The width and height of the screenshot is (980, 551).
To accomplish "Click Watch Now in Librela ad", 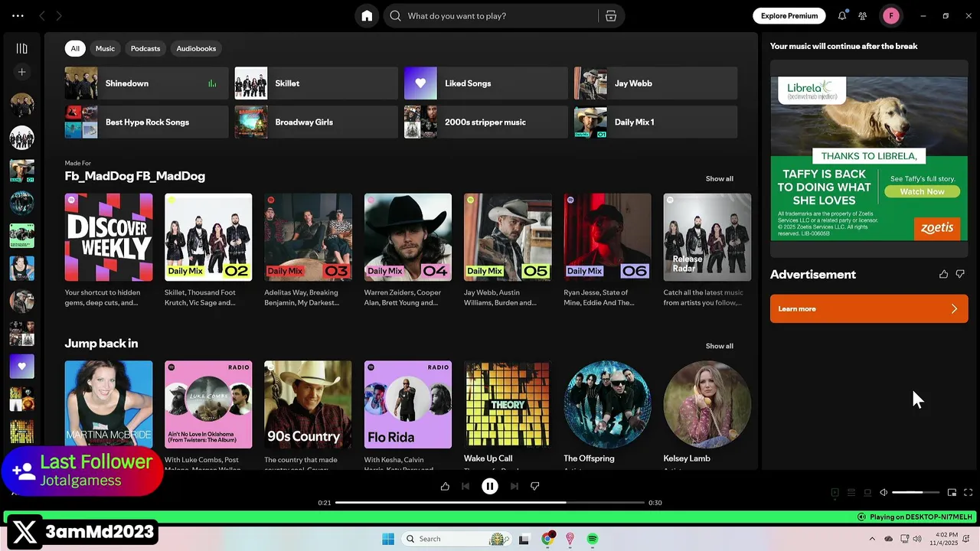I will [922, 191].
